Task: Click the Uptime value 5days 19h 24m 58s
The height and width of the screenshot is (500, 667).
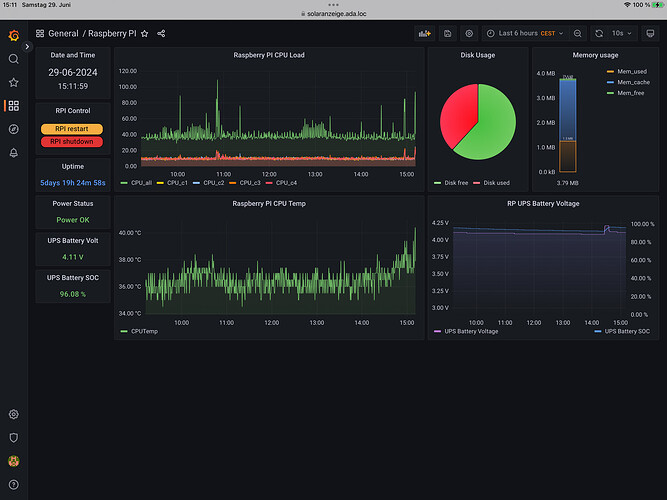Action: [x=73, y=183]
